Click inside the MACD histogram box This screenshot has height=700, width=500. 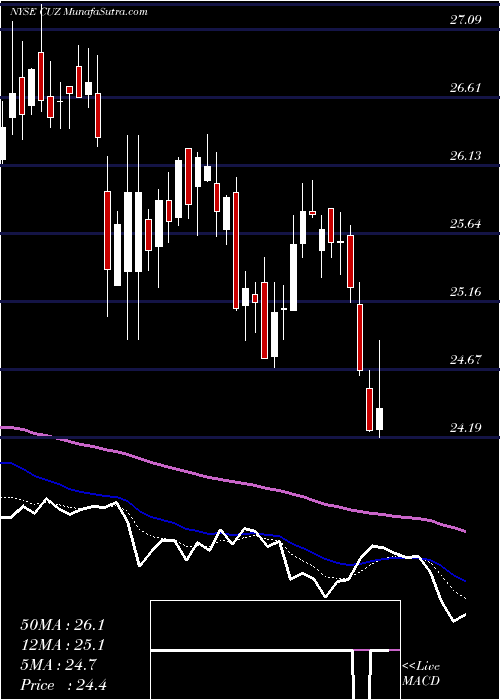pyautogui.click(x=275, y=650)
